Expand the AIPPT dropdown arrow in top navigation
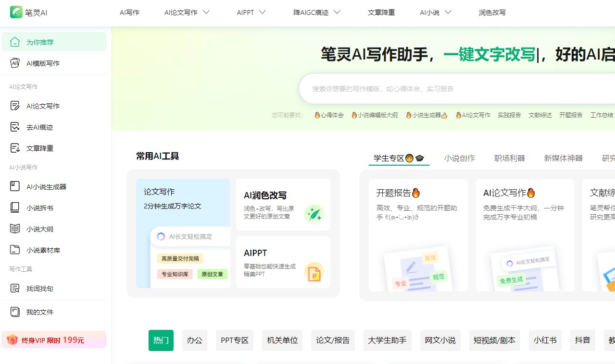The image size is (615, 364). click(x=262, y=12)
